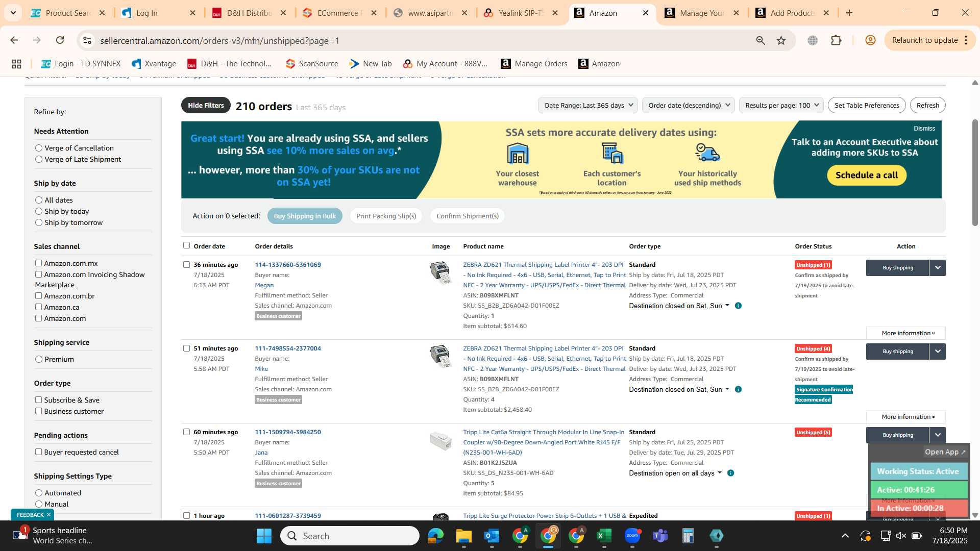This screenshot has height=551, width=980.
Task: Open File Explorer from taskbar
Action: [463, 536]
